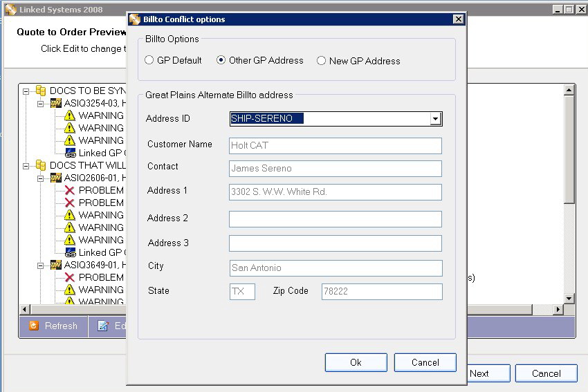588x392 pixels.
Task: Click the Customer Name field Holt CAT
Action: click(x=336, y=145)
